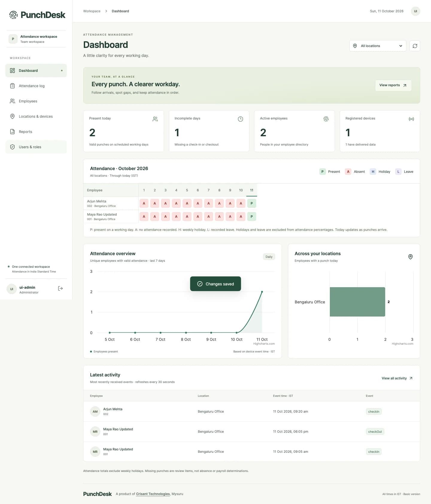This screenshot has width=431, height=504.
Task: Click the View reports button
Action: (x=393, y=85)
